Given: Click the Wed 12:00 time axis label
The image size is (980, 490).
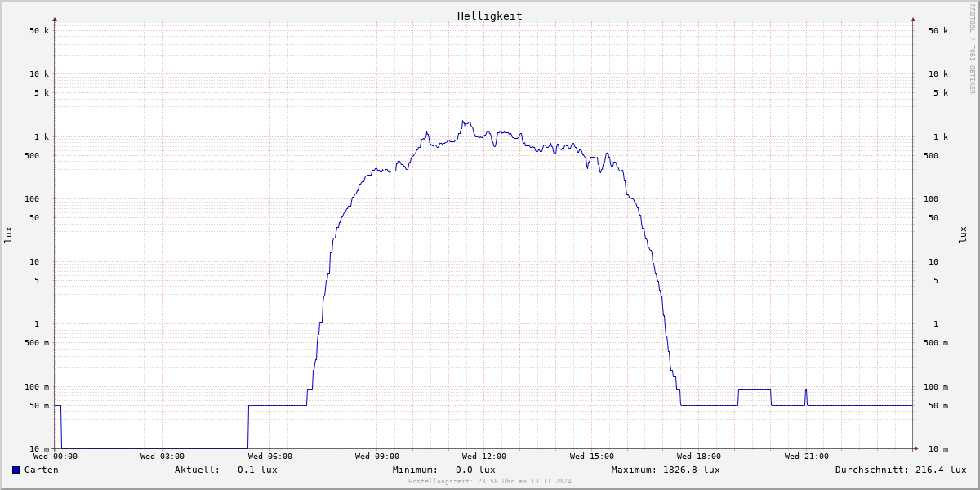Looking at the screenshot, I should (484, 457).
